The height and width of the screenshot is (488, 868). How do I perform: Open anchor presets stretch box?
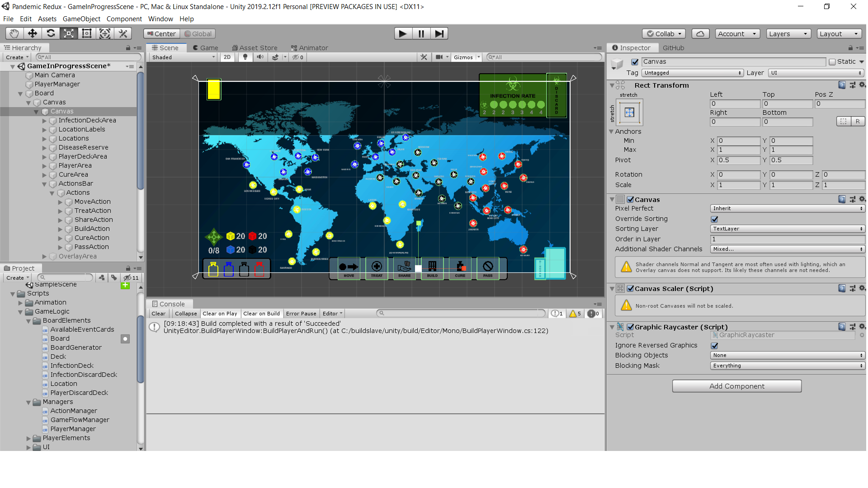(629, 113)
